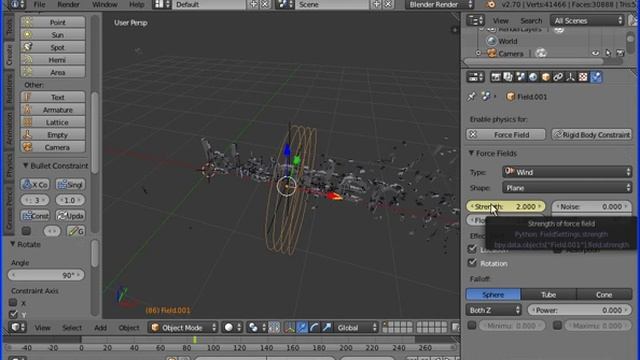Screen dimensions: 640x360
Task: Open the force field Type dropdown (Wind)
Action: (x=567, y=172)
